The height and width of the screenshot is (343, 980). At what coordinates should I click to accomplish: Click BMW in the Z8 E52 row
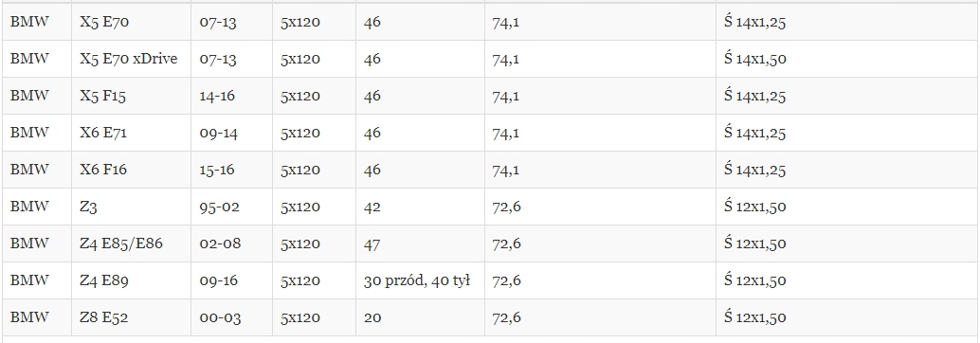point(29,317)
